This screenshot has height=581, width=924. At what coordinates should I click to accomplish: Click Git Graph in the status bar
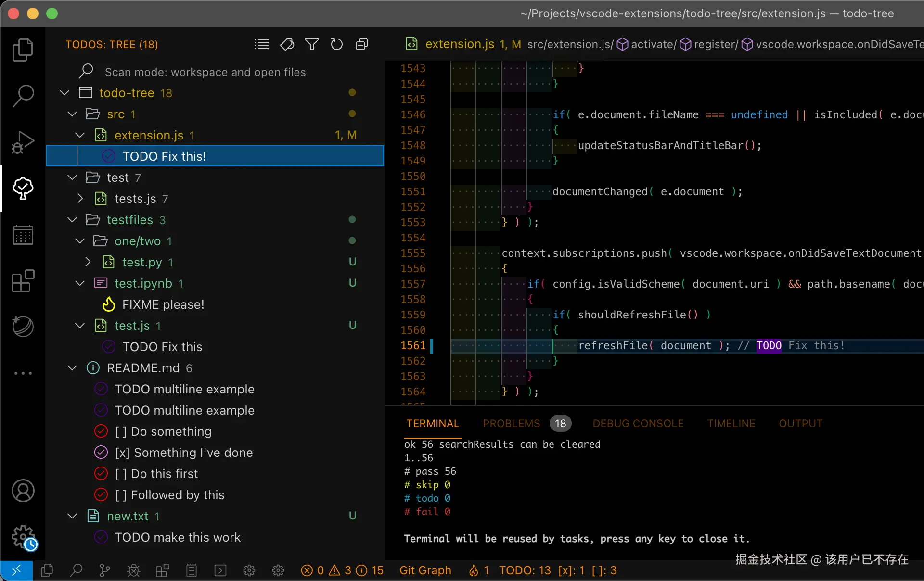point(425,570)
